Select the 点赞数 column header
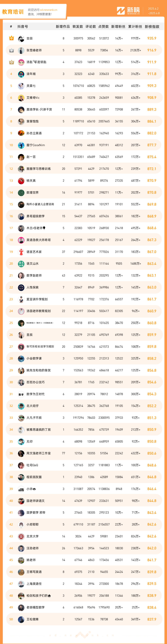Image resolution: width=167 pixels, height=644 pixels. (104, 26)
